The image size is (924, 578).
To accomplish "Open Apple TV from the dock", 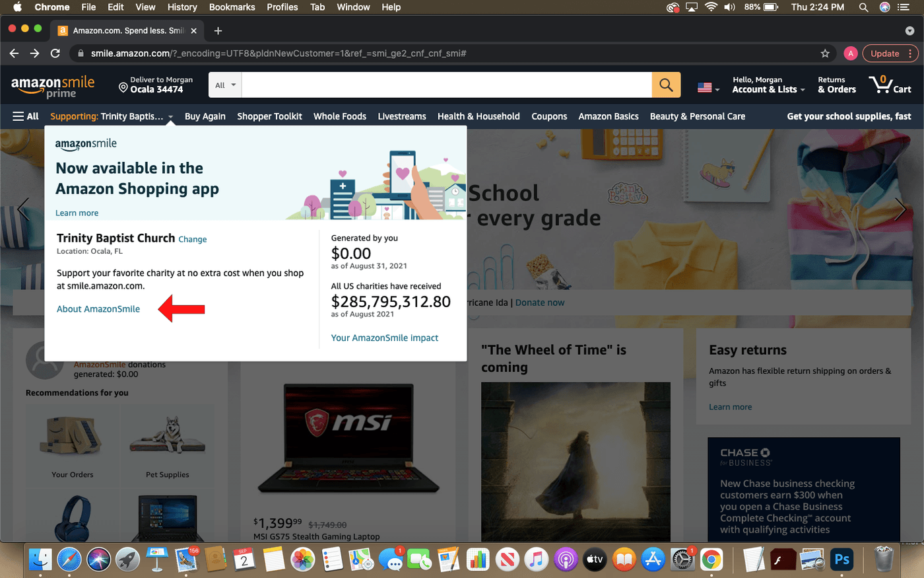I will 595,560.
